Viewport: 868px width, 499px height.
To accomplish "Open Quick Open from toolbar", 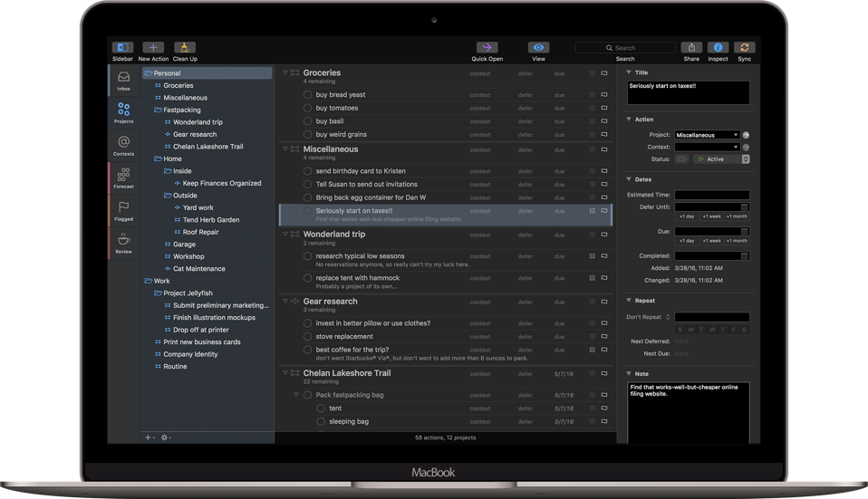I will pos(487,48).
